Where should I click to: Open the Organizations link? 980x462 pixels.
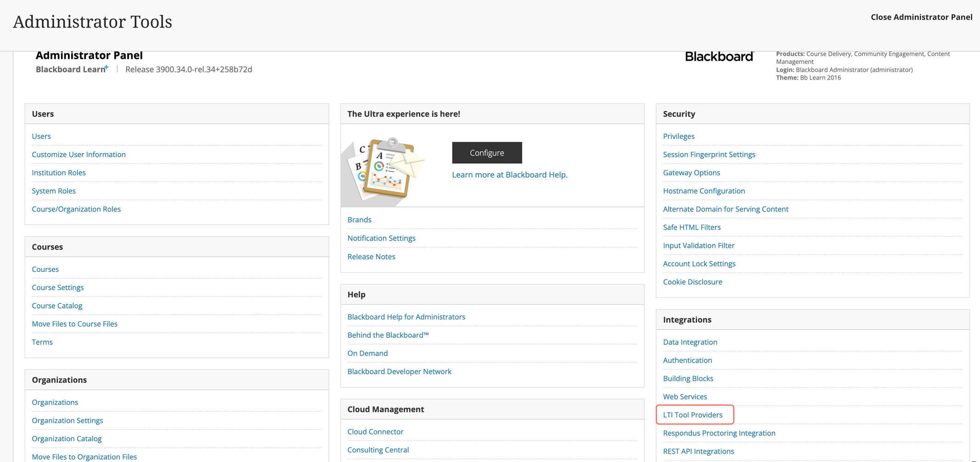pyautogui.click(x=55, y=402)
